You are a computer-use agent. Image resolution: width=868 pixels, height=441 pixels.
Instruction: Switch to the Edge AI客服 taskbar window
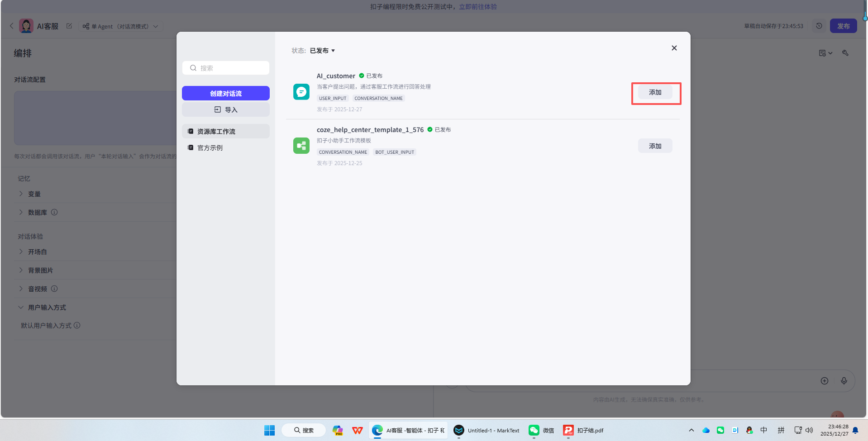(x=408, y=430)
